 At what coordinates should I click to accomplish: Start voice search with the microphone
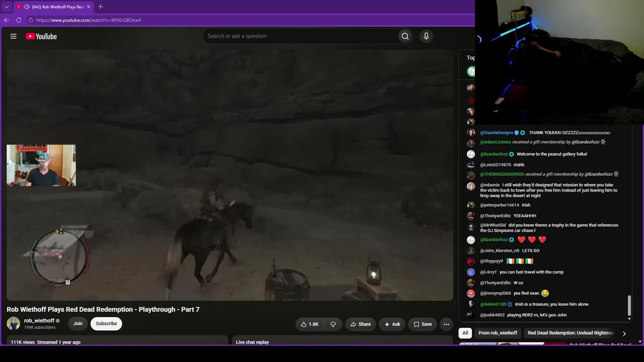click(426, 36)
